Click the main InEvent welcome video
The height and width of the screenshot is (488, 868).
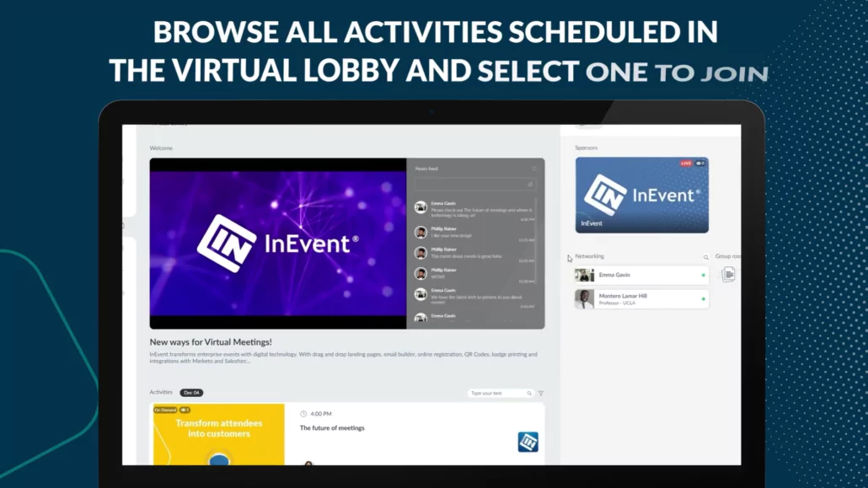[278, 244]
